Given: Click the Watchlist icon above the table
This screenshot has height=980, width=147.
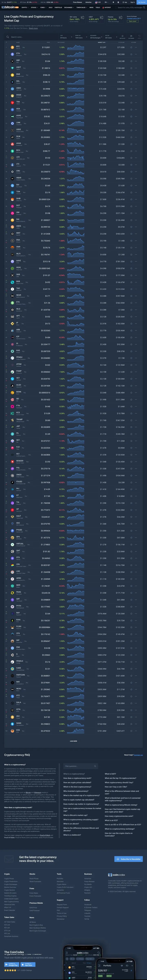Looking at the screenshot, I should [x=122, y=37].
